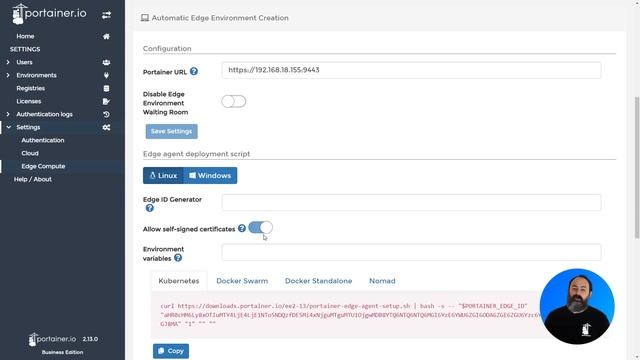Open Registries in the sidebar
Screen dimensions: 640x360
(31, 89)
